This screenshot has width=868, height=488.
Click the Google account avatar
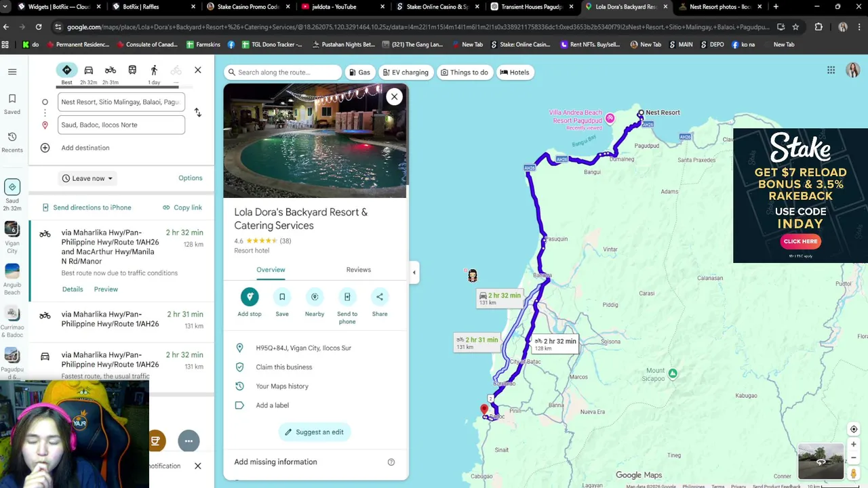click(852, 70)
